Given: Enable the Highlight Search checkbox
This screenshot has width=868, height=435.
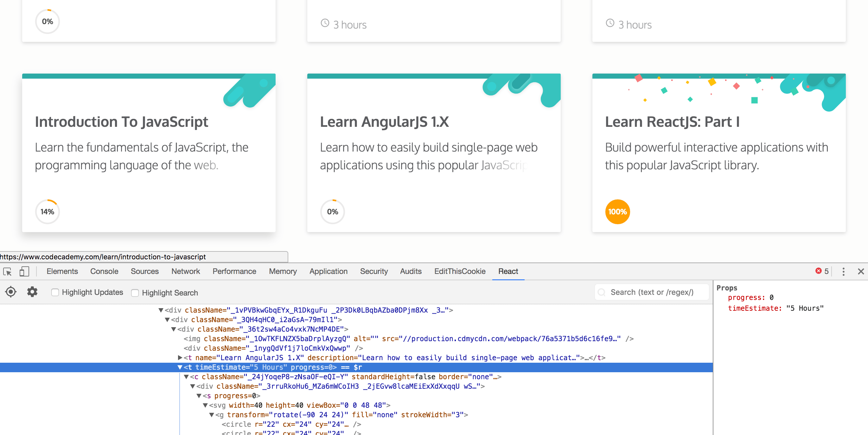Looking at the screenshot, I should [x=135, y=293].
